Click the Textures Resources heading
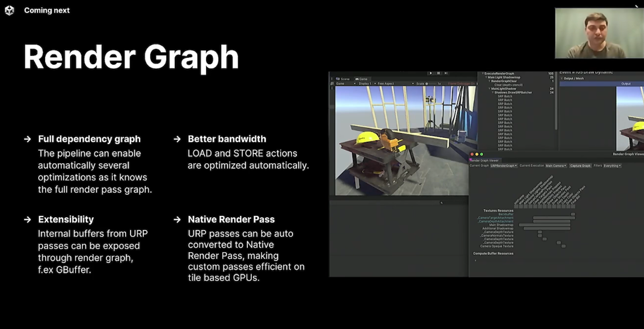 click(498, 211)
